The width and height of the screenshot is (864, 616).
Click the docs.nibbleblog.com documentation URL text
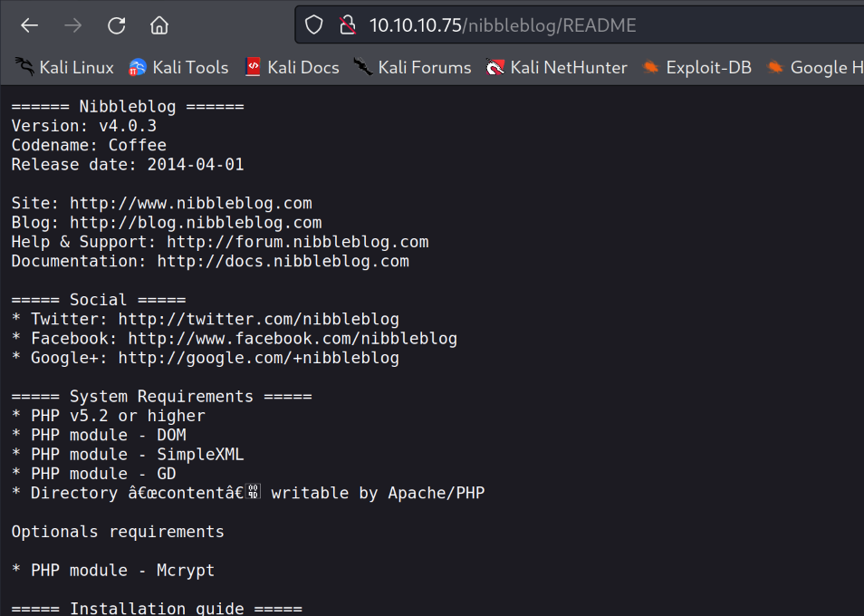(283, 262)
